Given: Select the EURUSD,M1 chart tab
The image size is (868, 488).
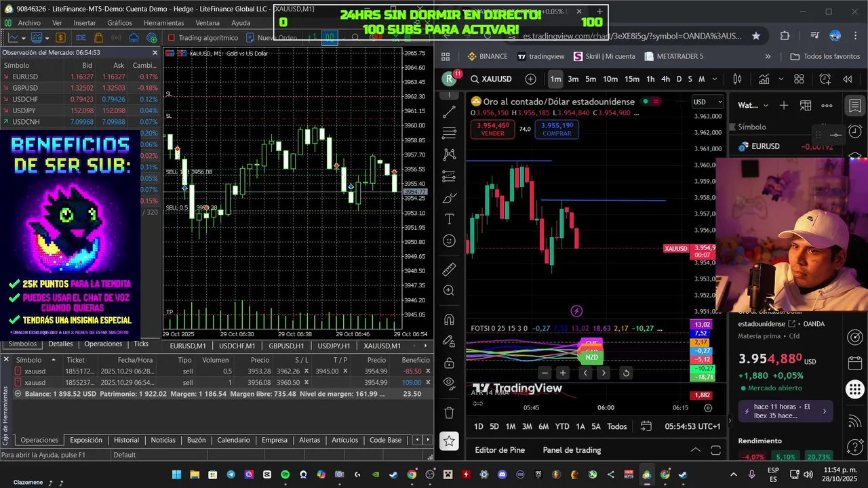Looking at the screenshot, I should (188, 346).
